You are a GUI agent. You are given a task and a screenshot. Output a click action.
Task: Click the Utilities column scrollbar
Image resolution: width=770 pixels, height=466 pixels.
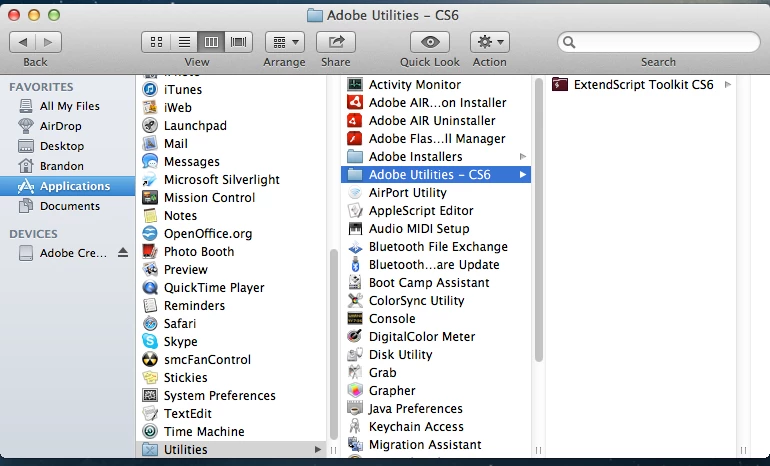click(539, 220)
